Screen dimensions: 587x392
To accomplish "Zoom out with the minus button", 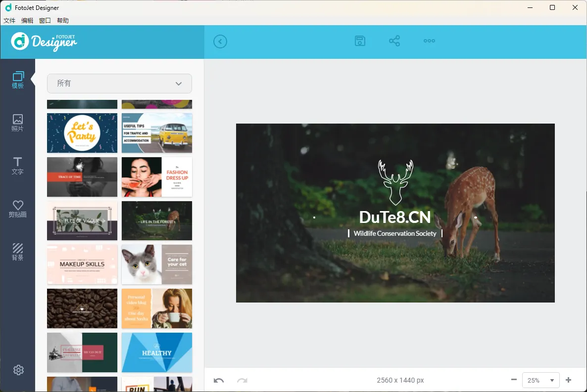I will (x=514, y=380).
